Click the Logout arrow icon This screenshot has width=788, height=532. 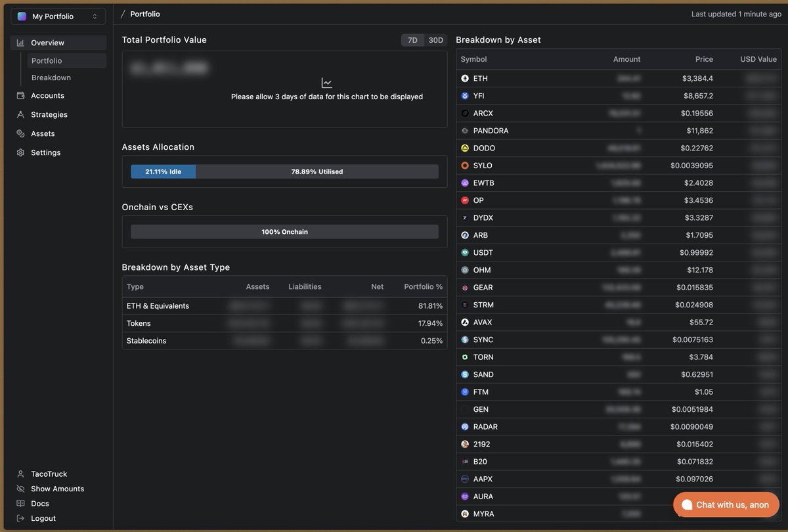(x=20, y=518)
